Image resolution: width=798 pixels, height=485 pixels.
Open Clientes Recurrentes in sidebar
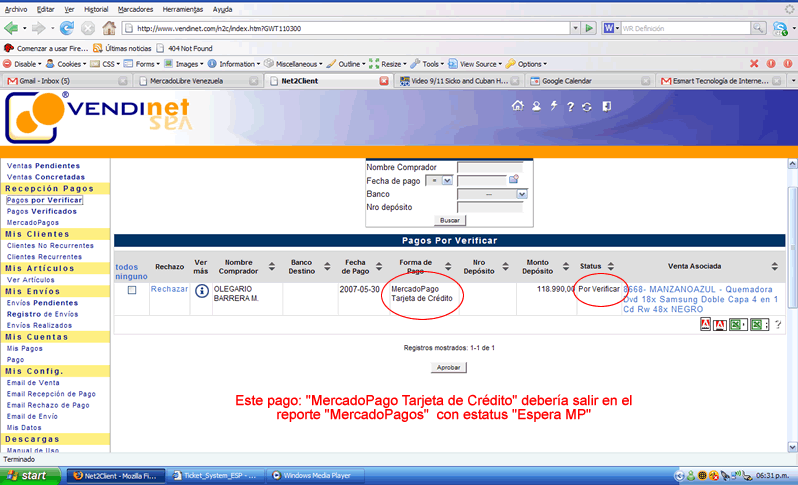coord(44,257)
